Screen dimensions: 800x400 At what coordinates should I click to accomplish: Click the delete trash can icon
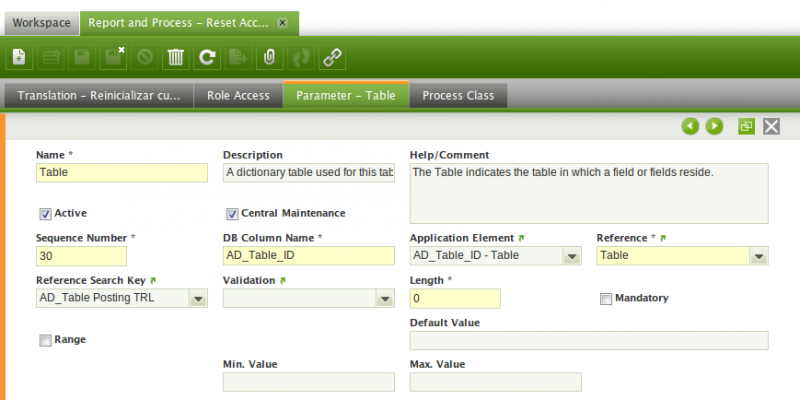coord(175,57)
